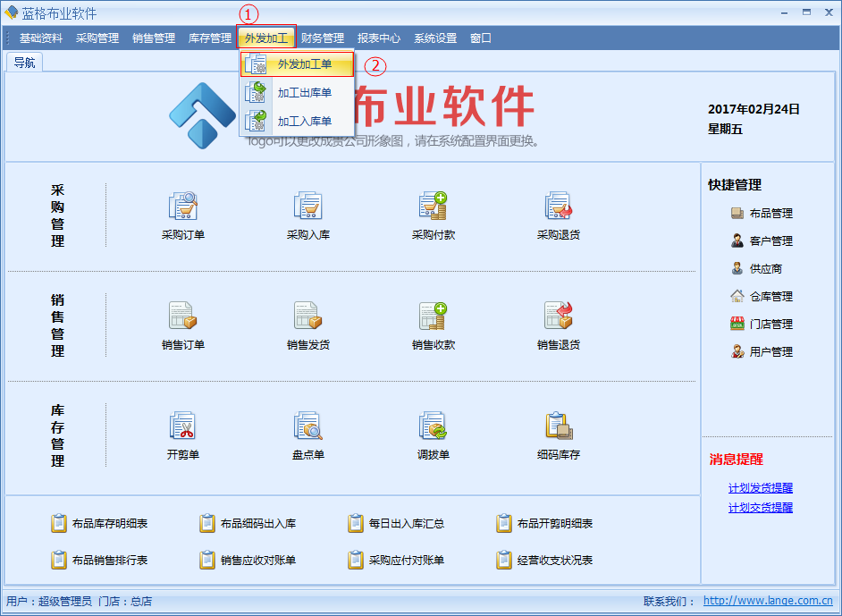Viewport: 842px width, 616px height.
Task: Open the 细码库存 icon
Action: (x=559, y=426)
